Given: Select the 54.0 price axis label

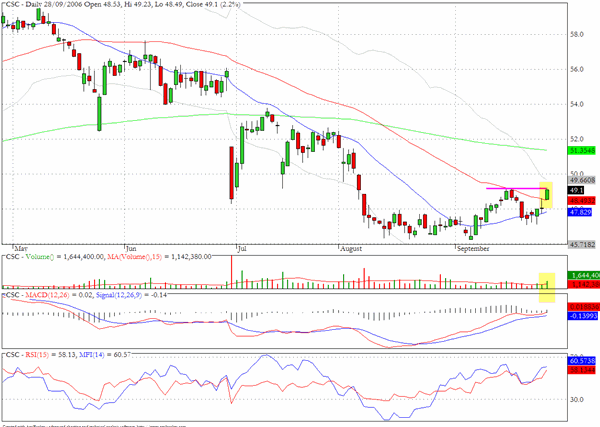Looking at the screenshot, I should click(577, 104).
